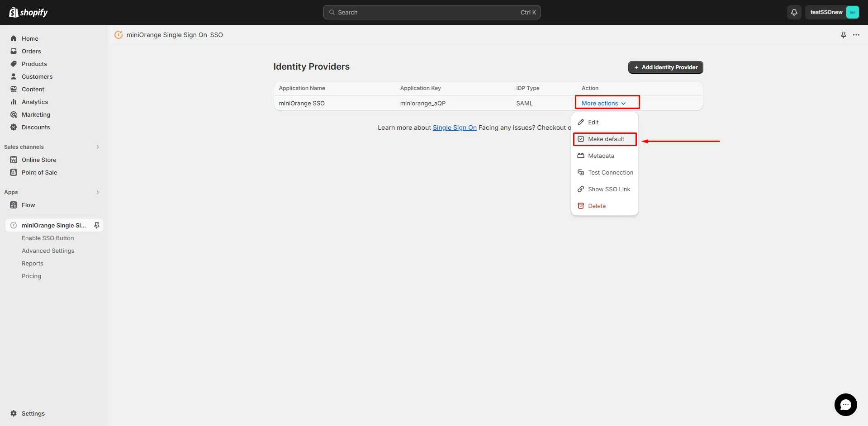Open the three-dots menu in app header

click(856, 35)
